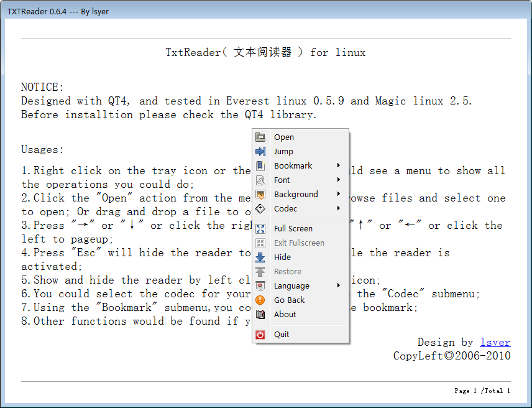
Task: Open the Codec submenu label
Action: (x=285, y=208)
